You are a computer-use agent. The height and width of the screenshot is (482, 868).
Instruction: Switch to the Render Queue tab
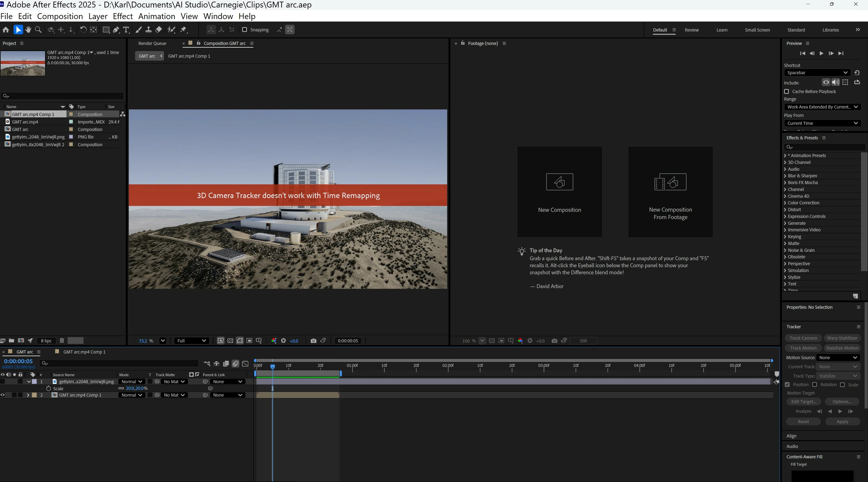coord(152,43)
